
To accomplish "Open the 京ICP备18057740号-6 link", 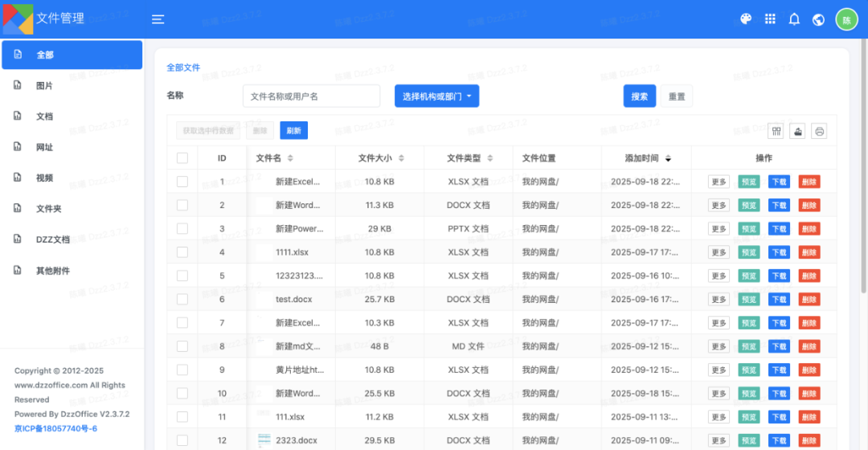I will coord(56,428).
